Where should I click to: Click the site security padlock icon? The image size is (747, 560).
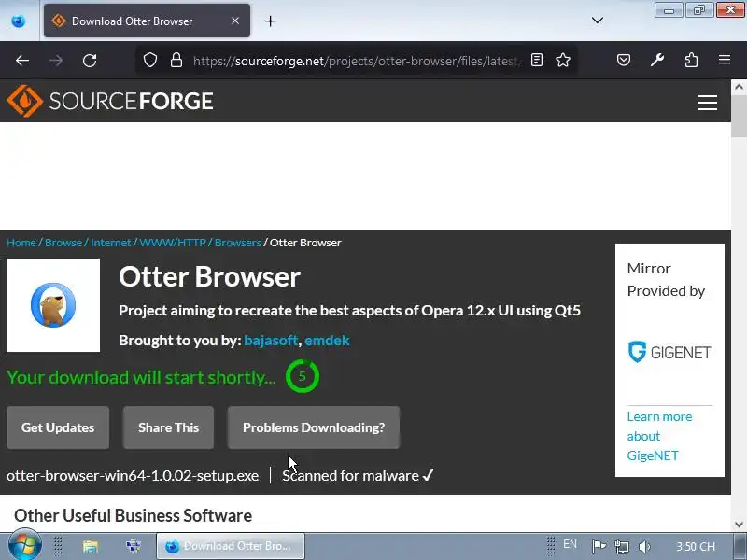click(176, 60)
